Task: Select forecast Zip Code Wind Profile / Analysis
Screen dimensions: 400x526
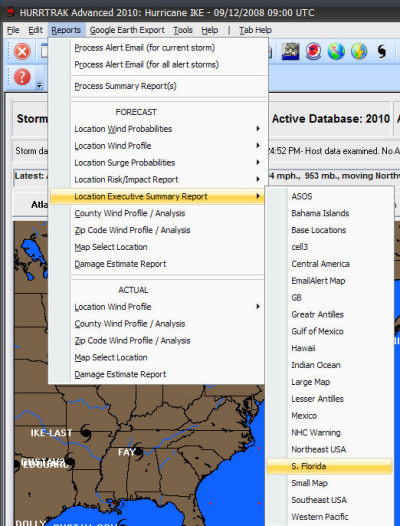Action: (158, 230)
